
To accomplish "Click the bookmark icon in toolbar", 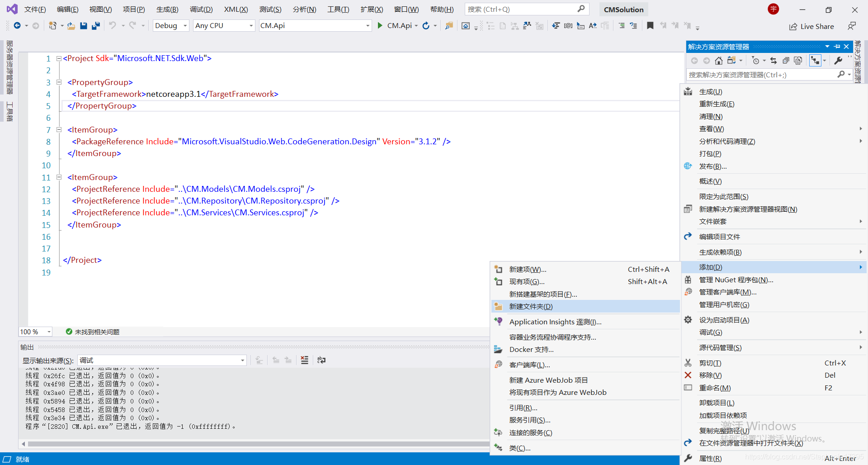I will pyautogui.click(x=650, y=26).
